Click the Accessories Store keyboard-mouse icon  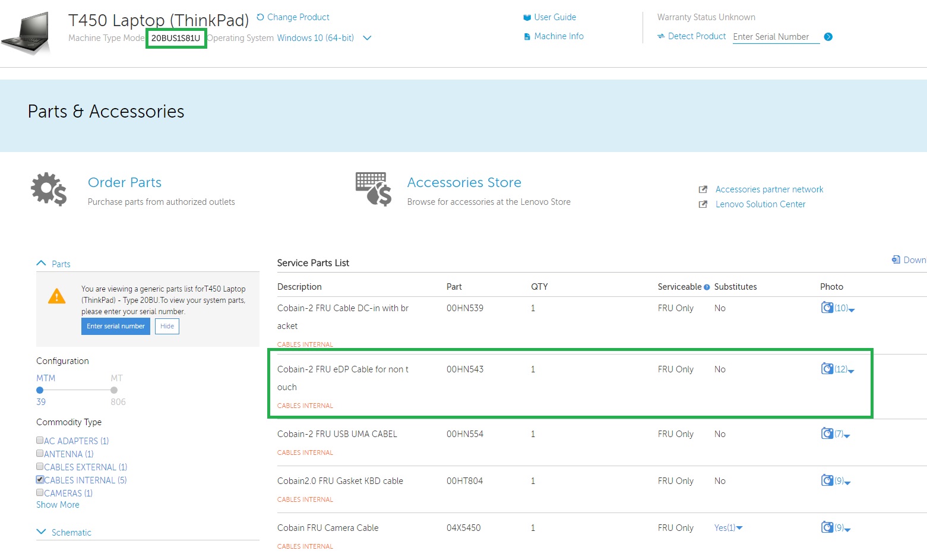coord(374,189)
